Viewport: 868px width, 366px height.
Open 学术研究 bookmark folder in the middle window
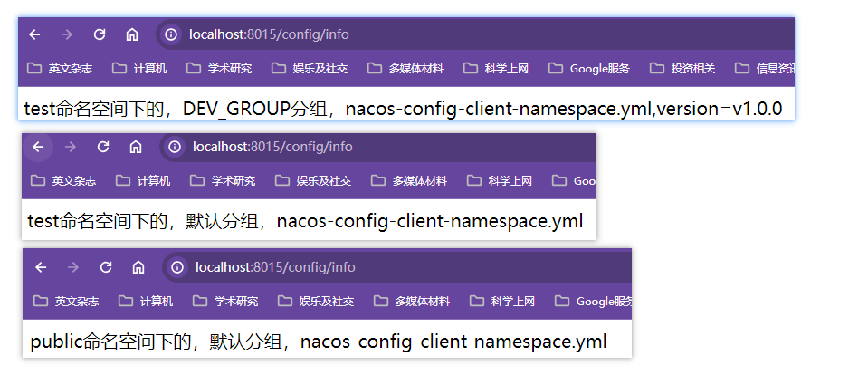[x=224, y=180]
